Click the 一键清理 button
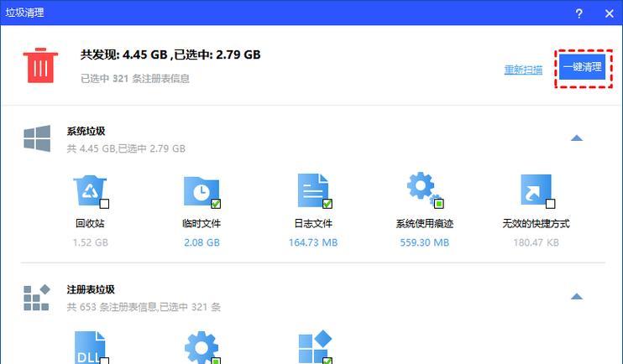623x364 pixels. click(582, 67)
